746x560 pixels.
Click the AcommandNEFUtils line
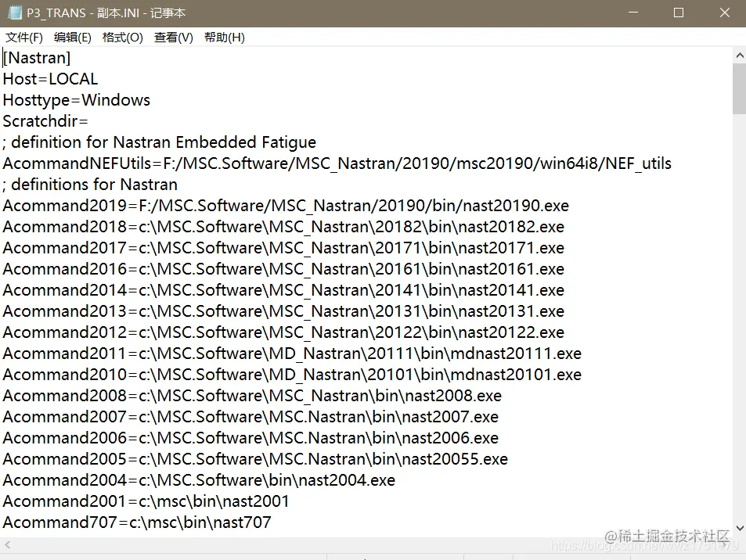(337, 163)
